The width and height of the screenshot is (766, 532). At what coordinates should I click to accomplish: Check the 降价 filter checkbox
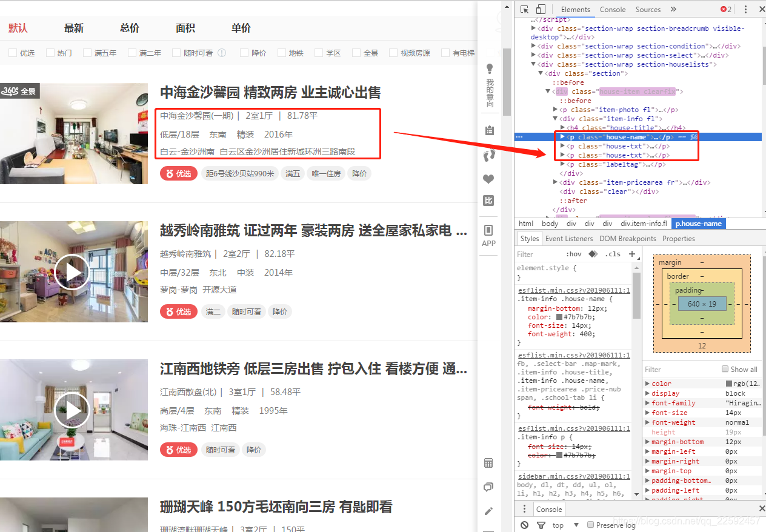(244, 53)
